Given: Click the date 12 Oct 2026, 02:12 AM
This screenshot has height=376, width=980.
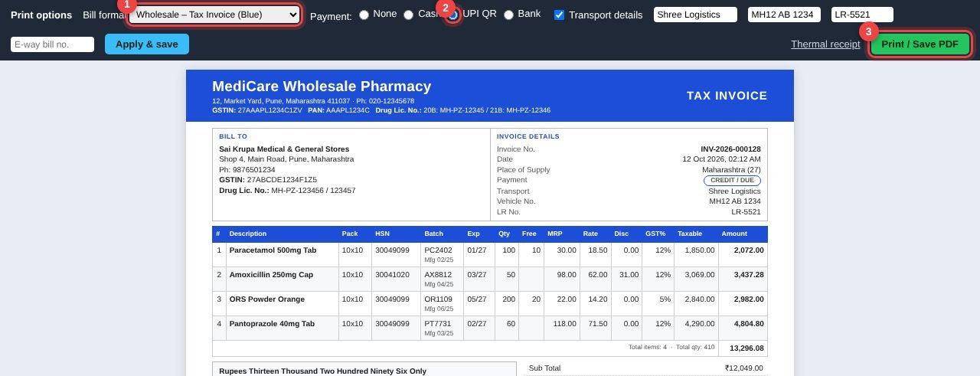Looking at the screenshot, I should [x=721, y=159].
